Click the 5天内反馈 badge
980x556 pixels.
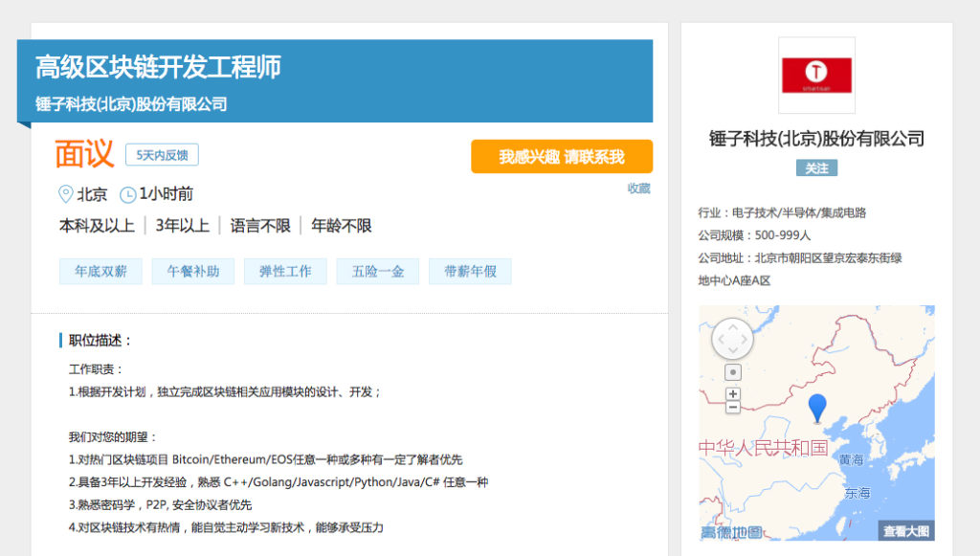tap(162, 155)
